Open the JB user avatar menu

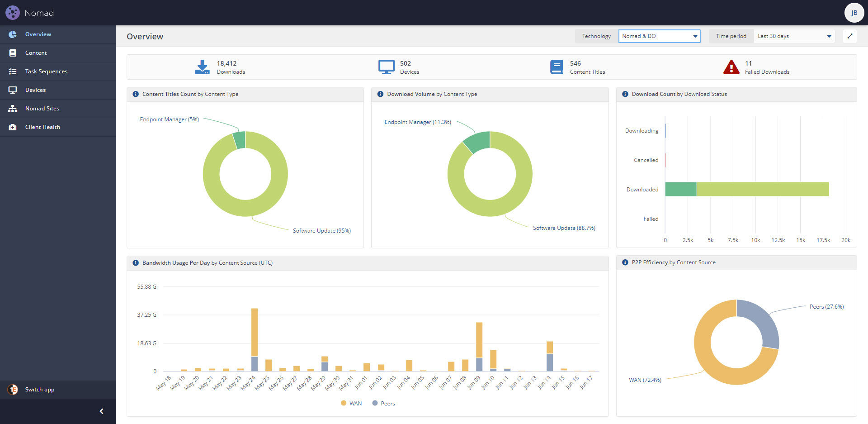point(854,13)
